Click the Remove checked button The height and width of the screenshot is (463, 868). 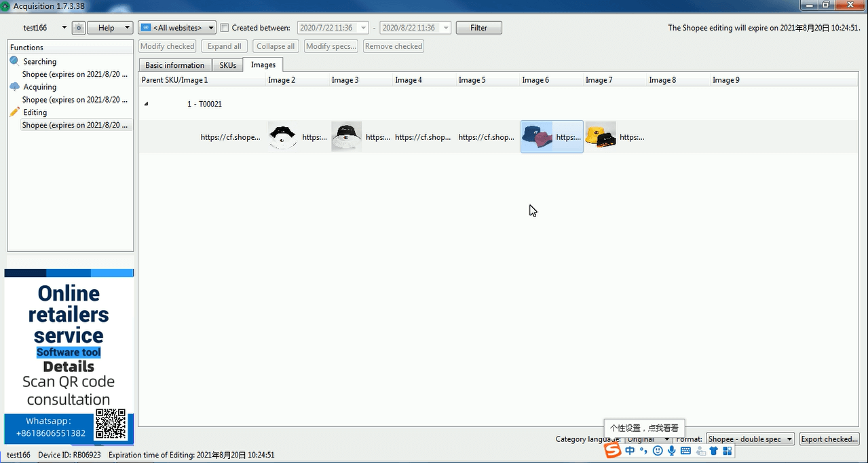coord(394,46)
